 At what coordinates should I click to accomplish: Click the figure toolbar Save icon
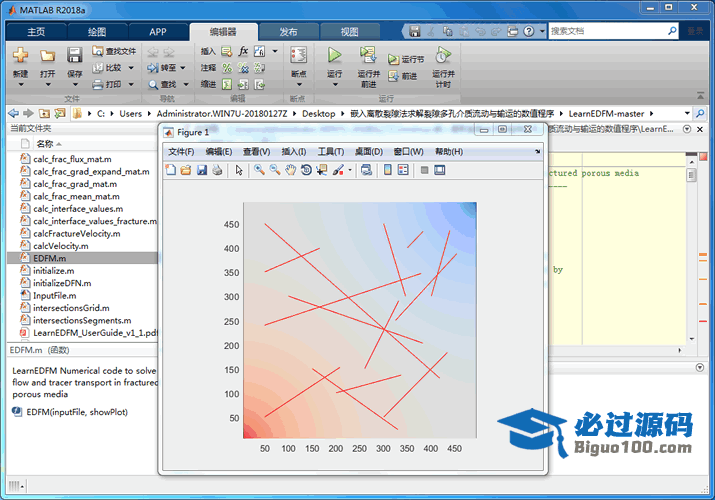[x=202, y=170]
